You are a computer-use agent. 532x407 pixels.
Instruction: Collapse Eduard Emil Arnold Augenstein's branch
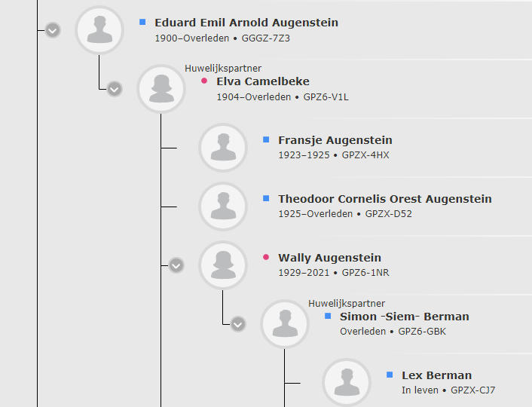pos(53,31)
